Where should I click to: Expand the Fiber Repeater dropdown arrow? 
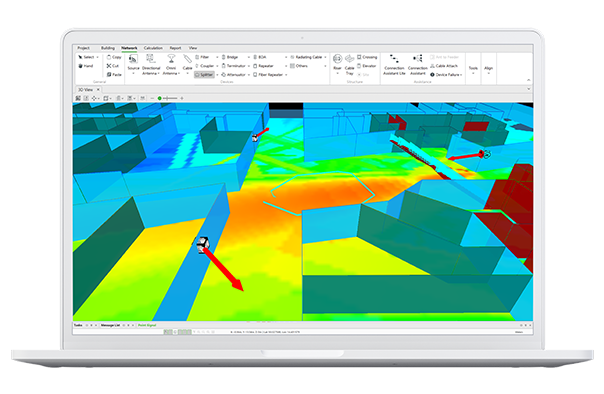pos(286,75)
